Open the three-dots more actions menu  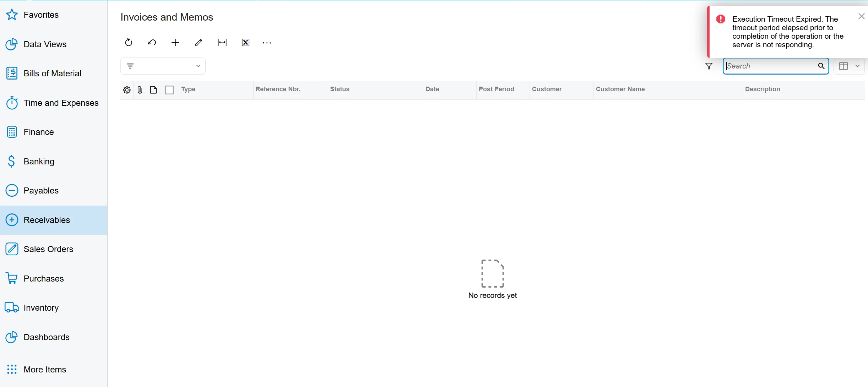[x=267, y=43]
